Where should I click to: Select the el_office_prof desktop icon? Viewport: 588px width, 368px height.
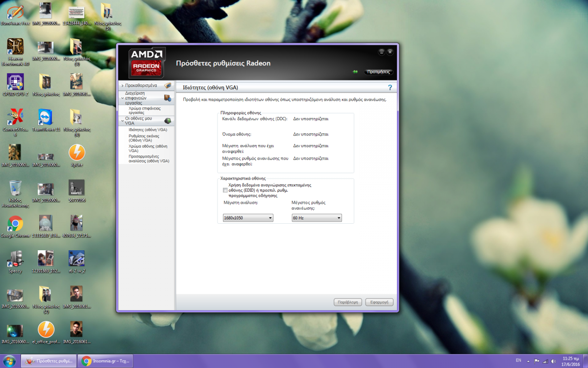coord(46,333)
